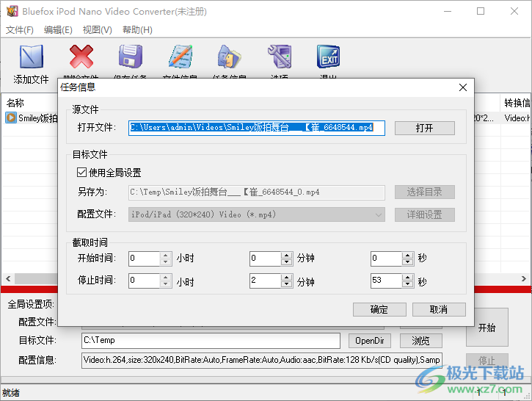Decrease the stop time hours spinner
The height and width of the screenshot is (401, 532).
click(165, 283)
